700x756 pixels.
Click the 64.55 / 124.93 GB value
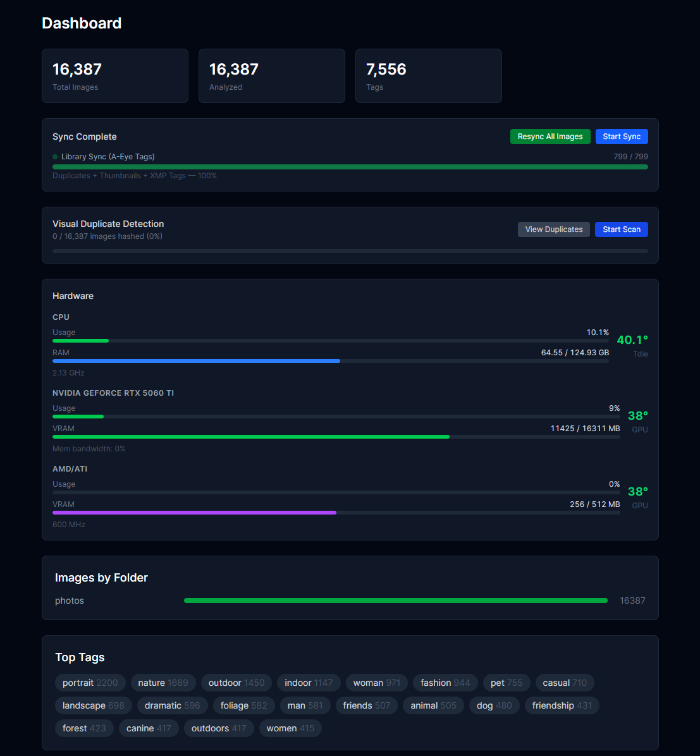tap(575, 353)
